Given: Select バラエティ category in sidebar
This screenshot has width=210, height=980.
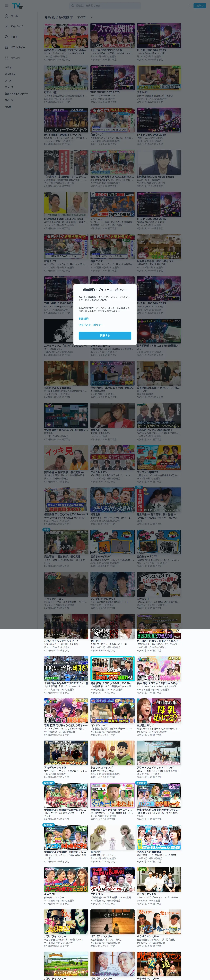Looking at the screenshot, I should pos(10,74).
